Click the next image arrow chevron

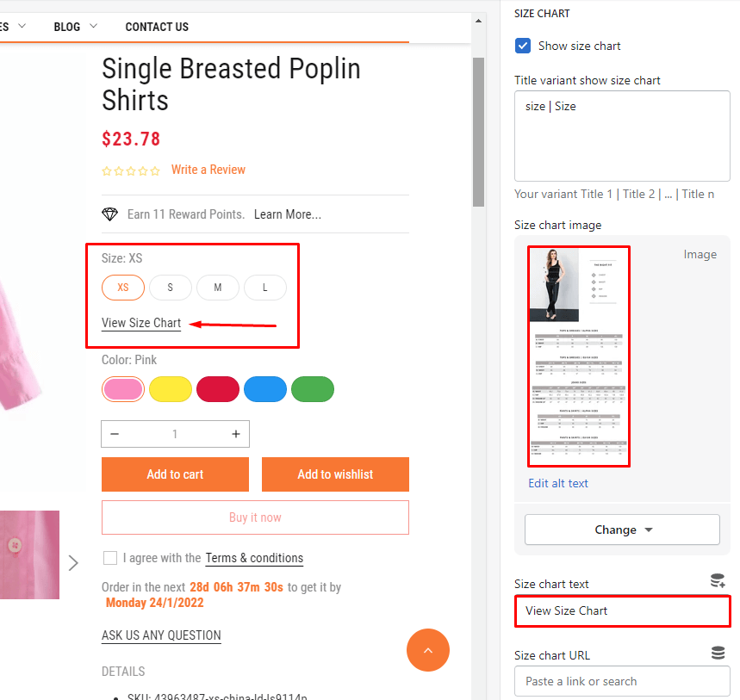point(73,563)
